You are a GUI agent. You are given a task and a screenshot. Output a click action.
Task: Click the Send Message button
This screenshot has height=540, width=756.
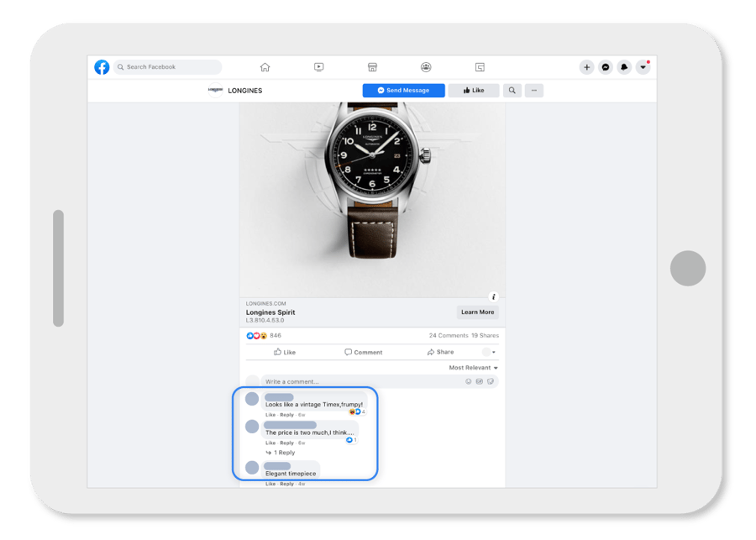403,90
